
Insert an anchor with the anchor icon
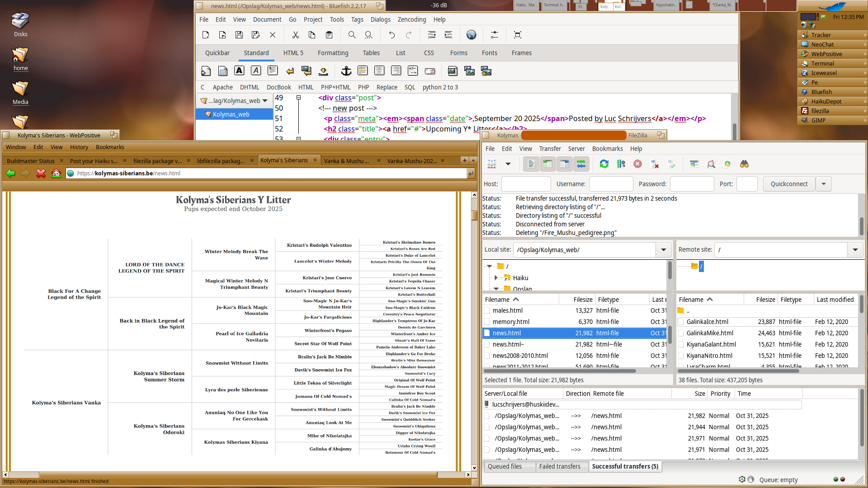(x=346, y=70)
